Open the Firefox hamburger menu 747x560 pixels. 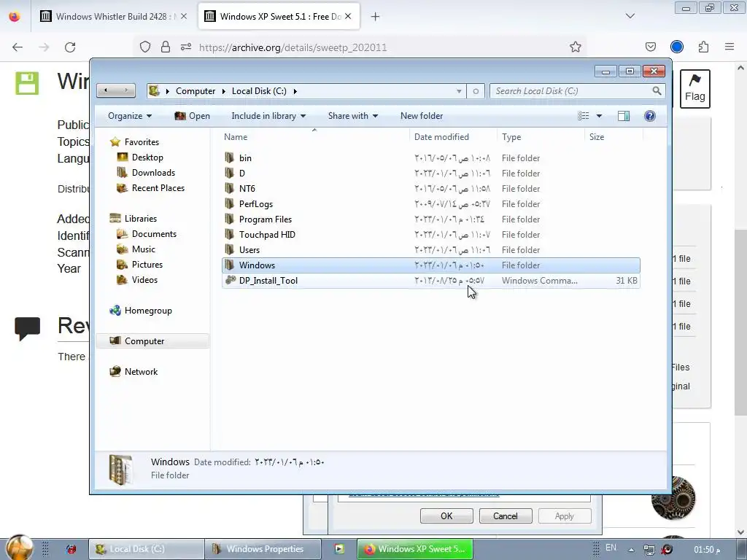click(x=729, y=47)
